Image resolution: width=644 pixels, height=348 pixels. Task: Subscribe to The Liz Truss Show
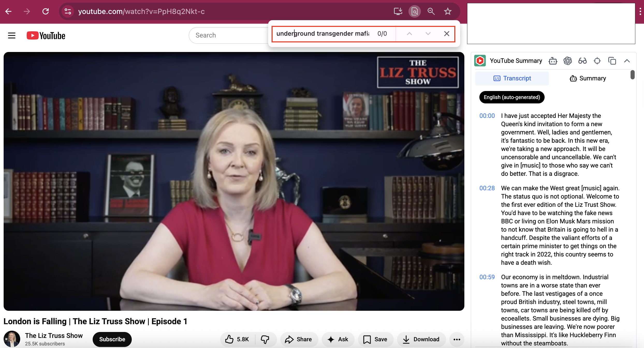tap(112, 339)
